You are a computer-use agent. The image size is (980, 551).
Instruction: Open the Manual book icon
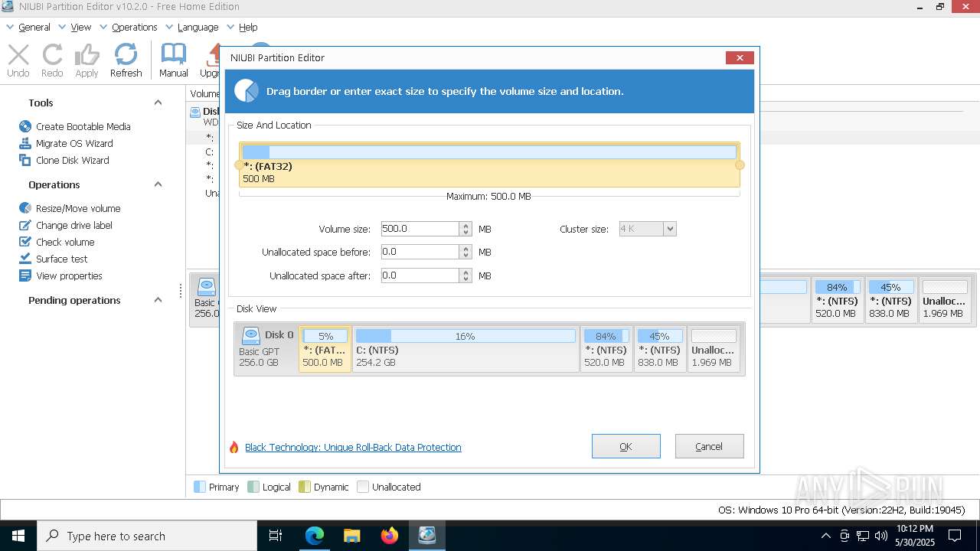point(174,60)
